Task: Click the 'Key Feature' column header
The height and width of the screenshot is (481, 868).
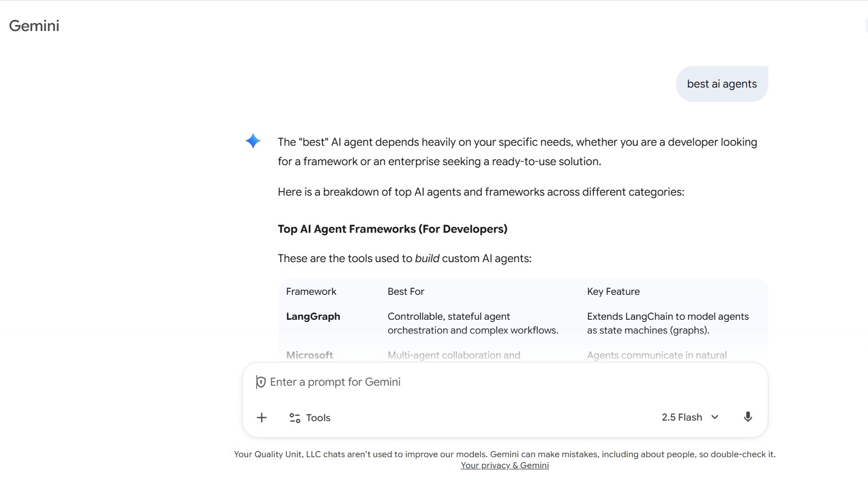Action: (613, 291)
